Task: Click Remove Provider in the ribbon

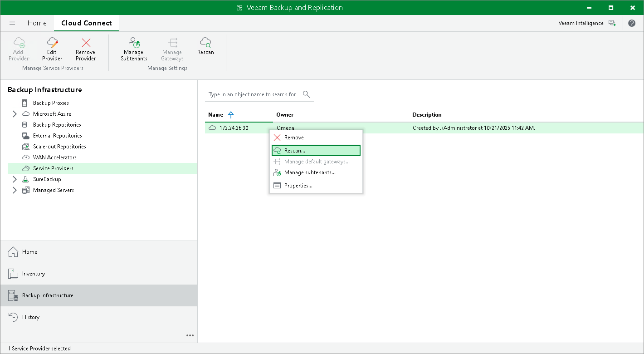Action: tap(86, 49)
